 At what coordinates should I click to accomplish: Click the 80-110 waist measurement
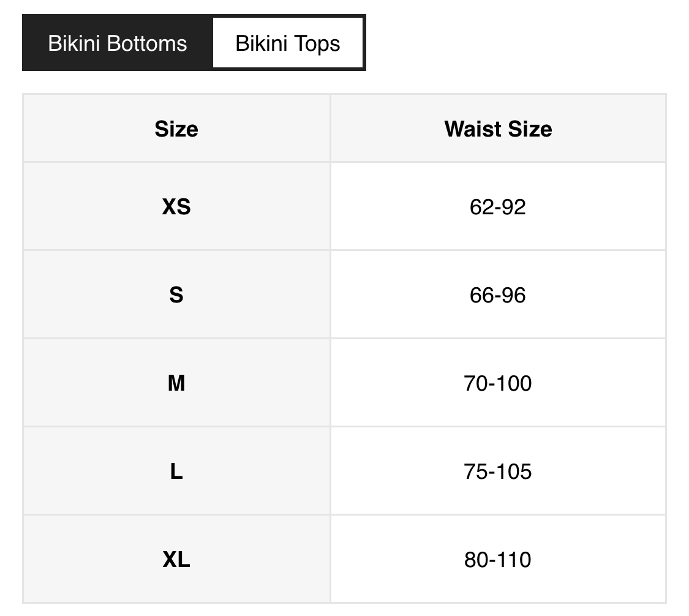tap(498, 560)
